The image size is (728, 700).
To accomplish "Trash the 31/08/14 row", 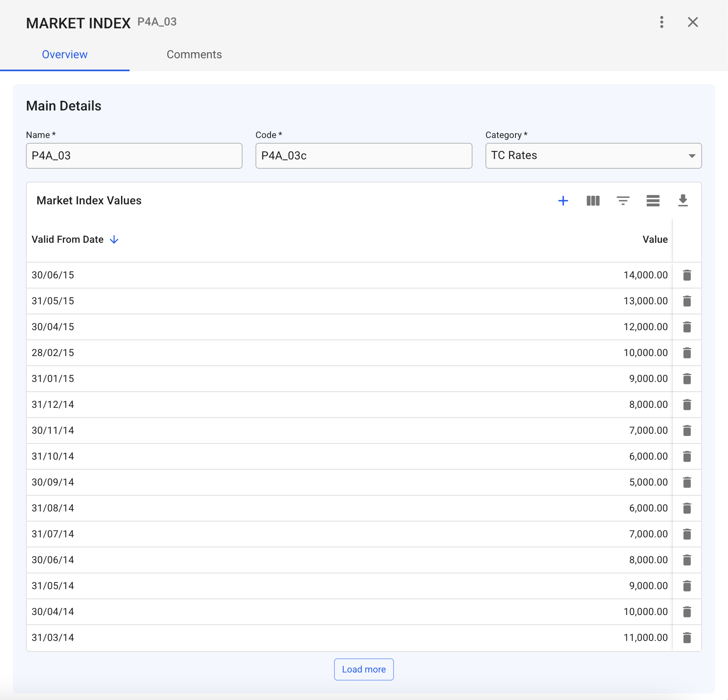I will (x=687, y=508).
